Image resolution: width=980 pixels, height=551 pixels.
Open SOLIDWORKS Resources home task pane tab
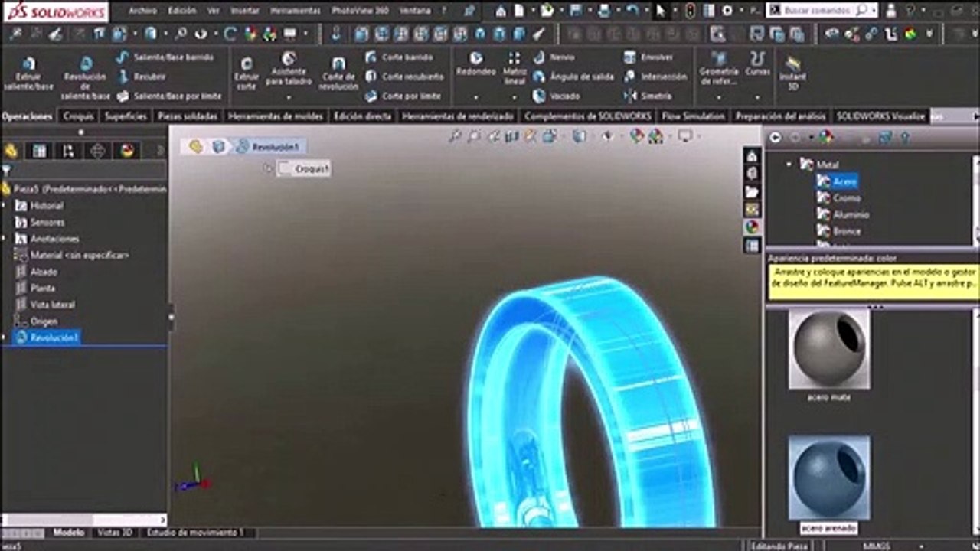click(x=752, y=156)
